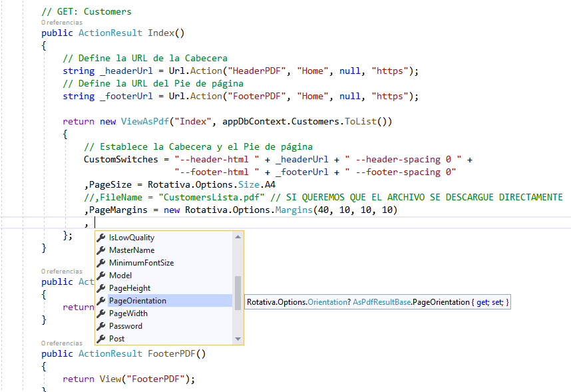The height and width of the screenshot is (392, 571).
Task: Click the FooterPDF method name
Action: click(172, 354)
